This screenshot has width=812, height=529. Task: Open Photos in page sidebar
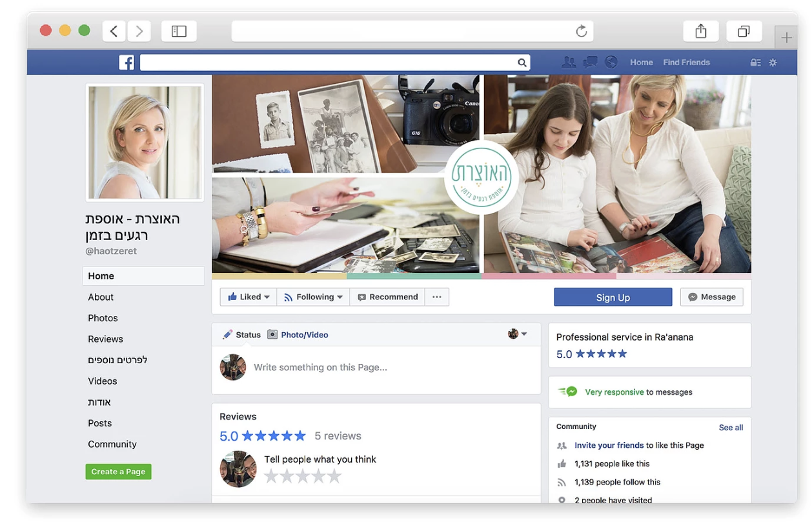click(103, 318)
